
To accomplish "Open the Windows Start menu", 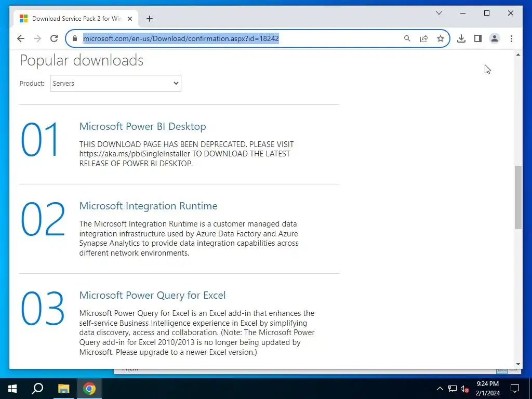I will (x=12, y=389).
